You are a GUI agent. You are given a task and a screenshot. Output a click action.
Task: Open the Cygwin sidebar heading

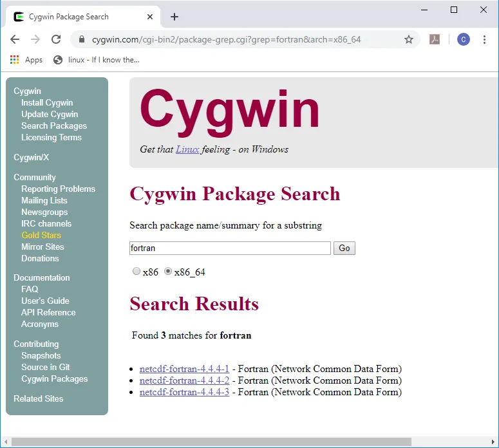click(28, 91)
